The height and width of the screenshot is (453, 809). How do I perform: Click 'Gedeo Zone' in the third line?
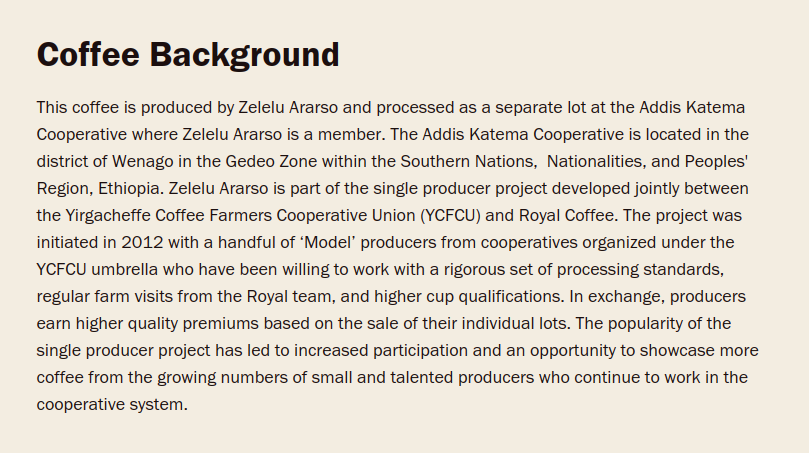(x=271, y=161)
